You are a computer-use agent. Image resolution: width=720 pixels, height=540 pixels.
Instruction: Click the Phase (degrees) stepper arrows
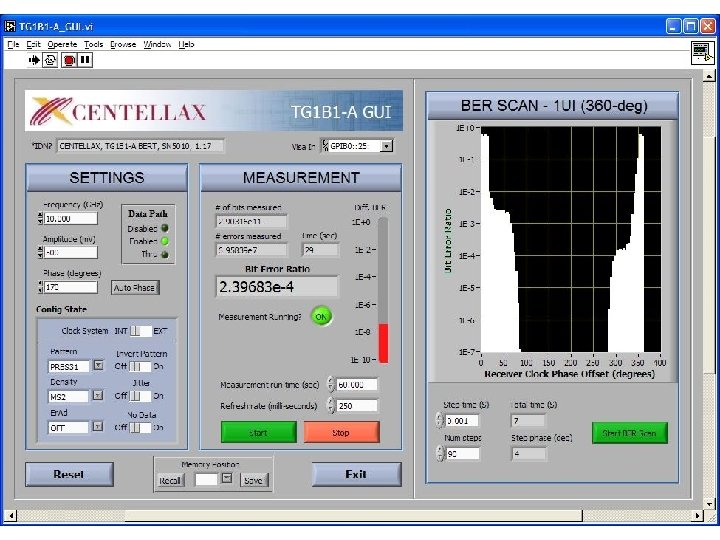coord(40,287)
